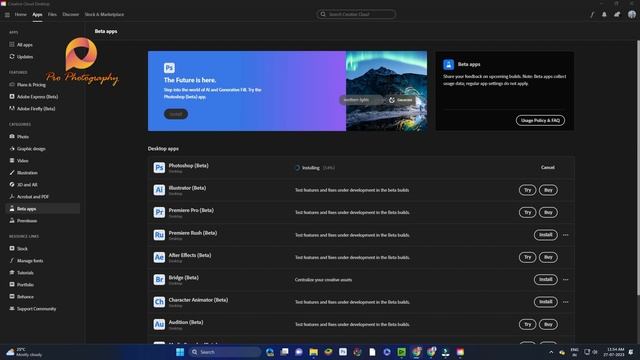Click Buy for After Effects (Beta)
The height and width of the screenshot is (360, 640).
[x=548, y=257]
